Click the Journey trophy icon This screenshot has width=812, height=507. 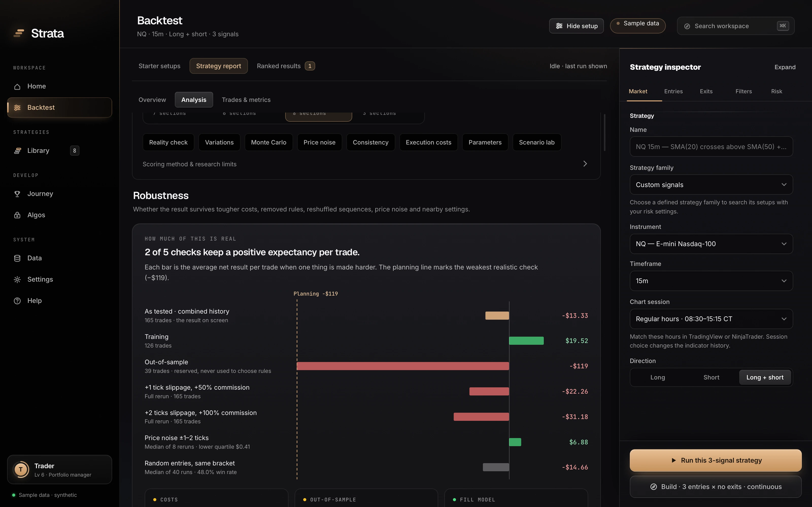point(18,194)
